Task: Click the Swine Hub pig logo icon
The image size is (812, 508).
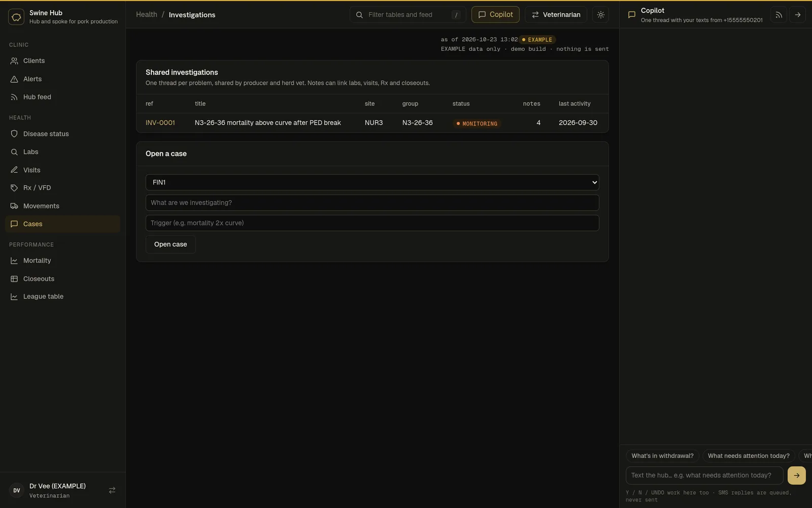Action: (x=16, y=17)
